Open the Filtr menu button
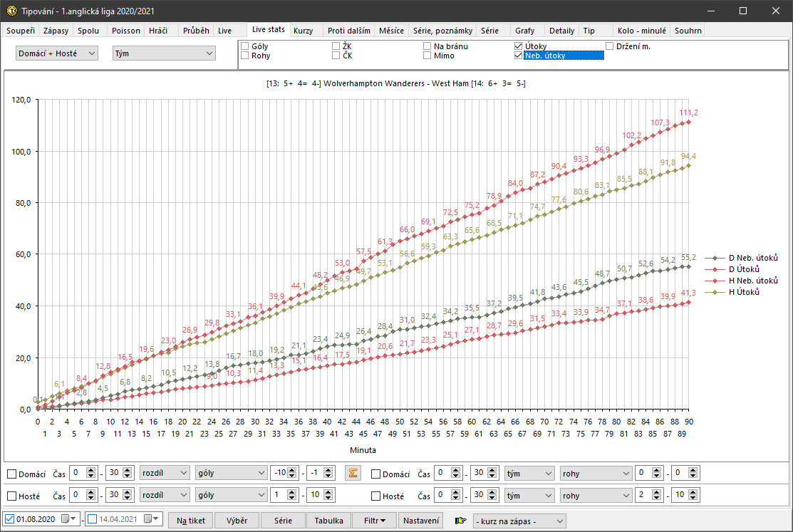The image size is (793, 532). pos(374,521)
